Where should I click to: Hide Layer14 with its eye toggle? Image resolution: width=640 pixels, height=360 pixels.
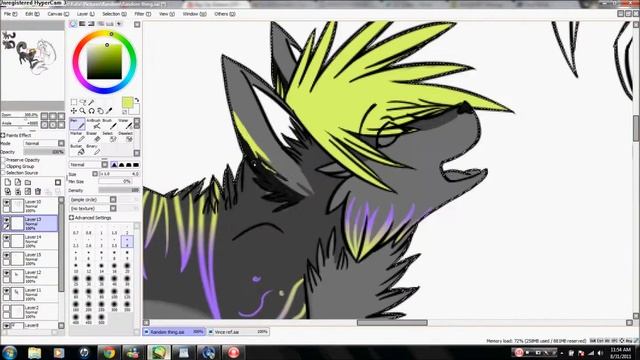pos(7,237)
